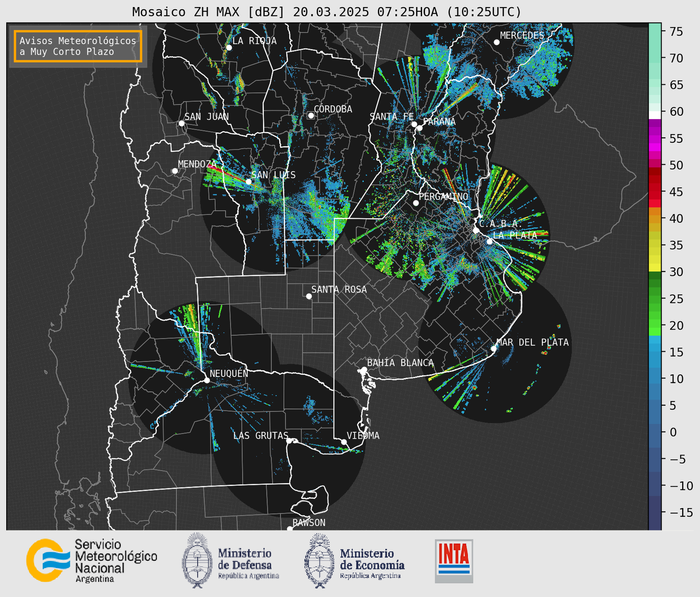
Task: Click the LAS GRUTAS city label
Action: (261, 436)
